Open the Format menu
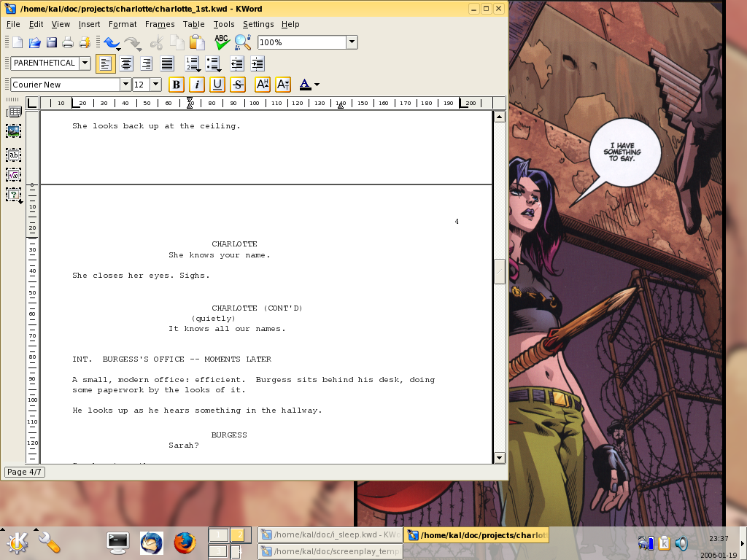 (123, 24)
